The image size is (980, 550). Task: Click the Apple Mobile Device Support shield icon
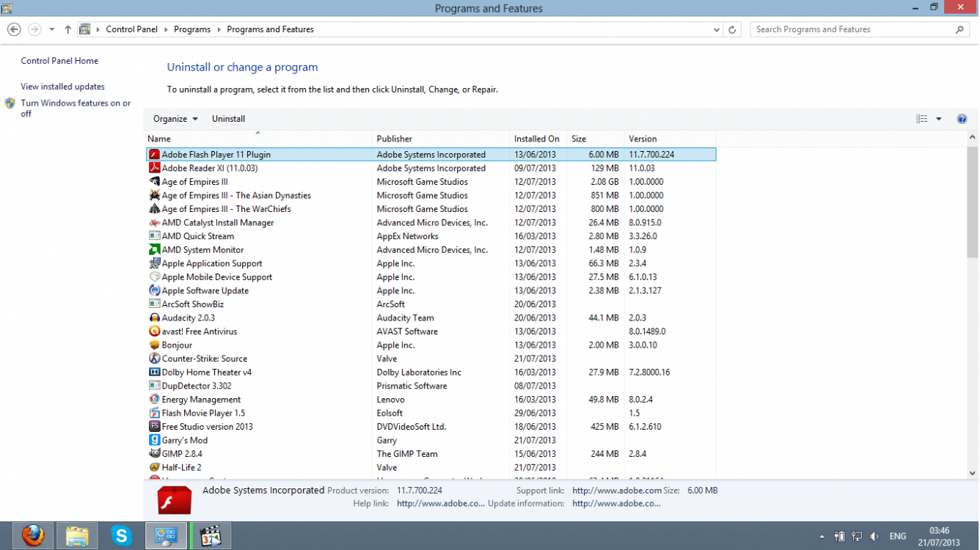(154, 277)
